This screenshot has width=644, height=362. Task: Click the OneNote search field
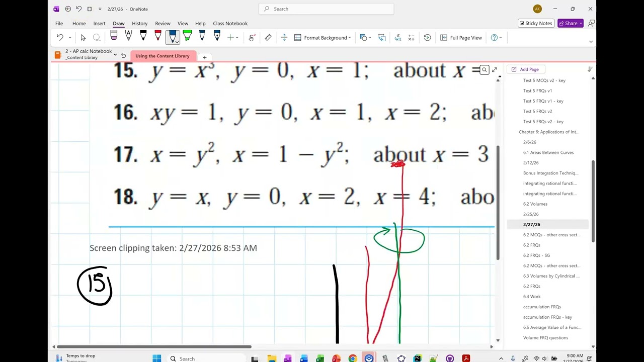(326, 9)
